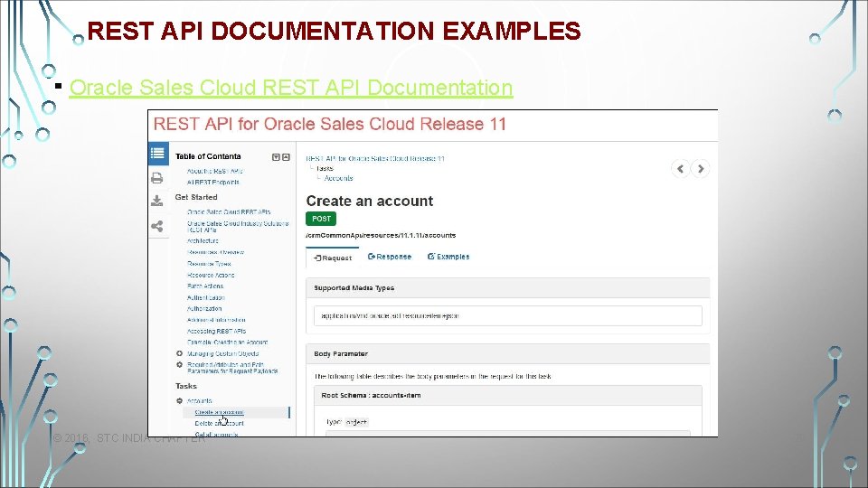The image size is (868, 488).
Task: Click the 'Root Schema : accounts-item' header
Action: coord(507,396)
